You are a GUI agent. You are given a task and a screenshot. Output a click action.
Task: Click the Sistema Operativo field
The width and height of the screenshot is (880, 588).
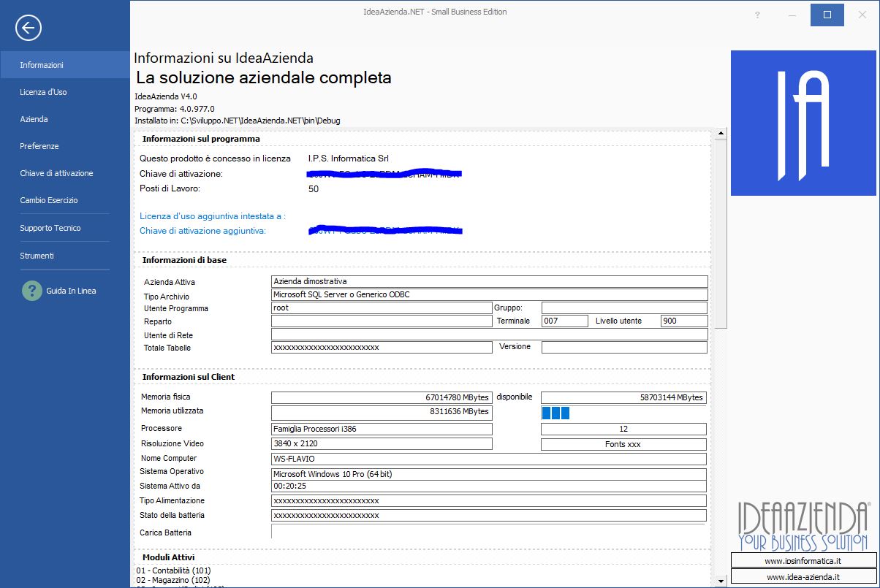tap(489, 474)
